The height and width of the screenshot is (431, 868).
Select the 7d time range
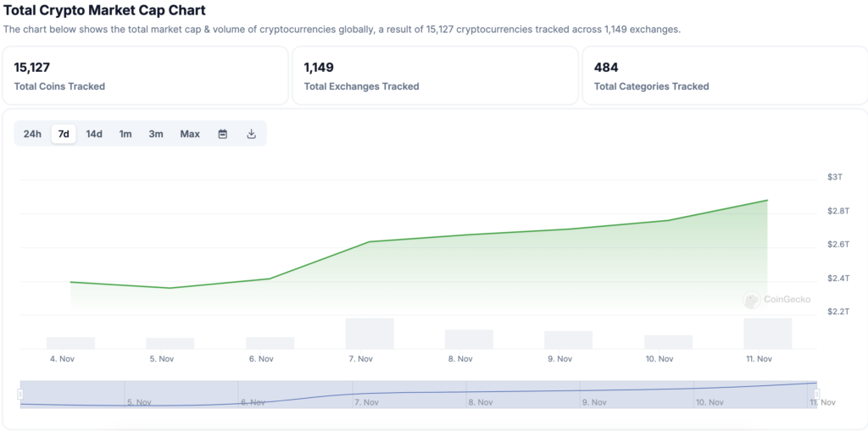(64, 134)
